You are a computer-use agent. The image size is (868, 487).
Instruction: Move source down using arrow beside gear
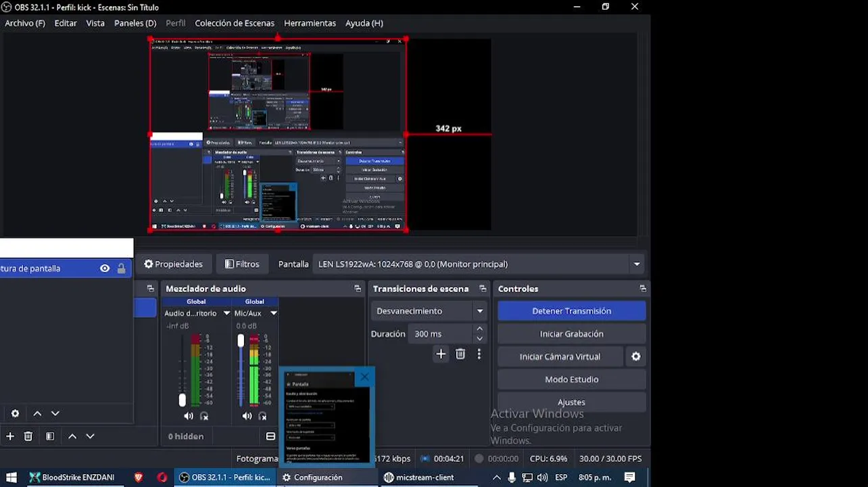(55, 413)
